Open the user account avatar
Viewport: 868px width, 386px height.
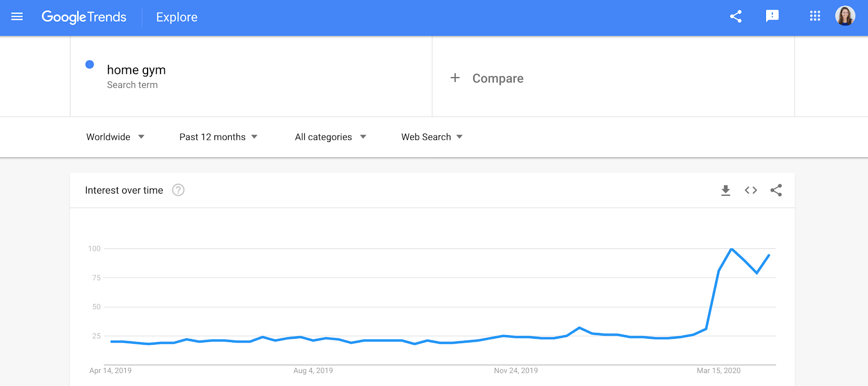click(845, 16)
